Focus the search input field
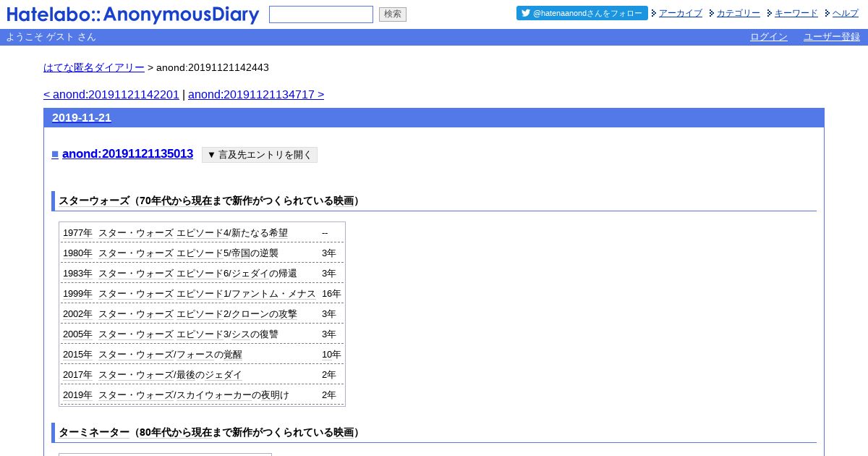The image size is (868, 456). pos(321,14)
